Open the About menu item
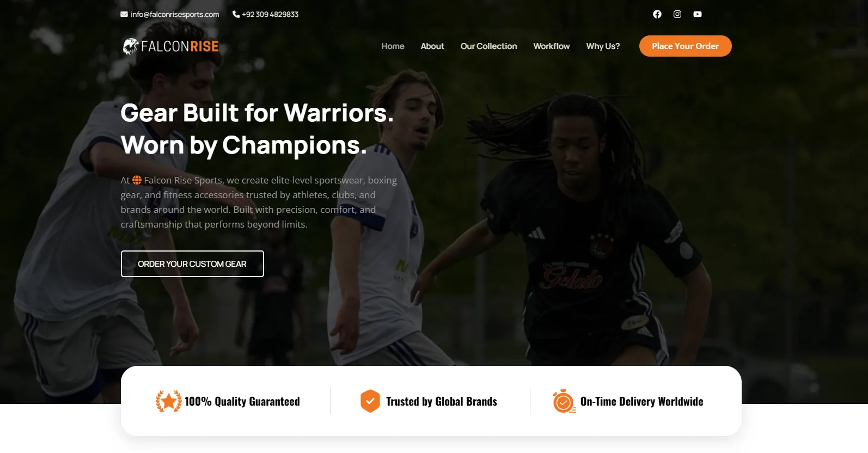The width and height of the screenshot is (868, 453). tap(432, 46)
